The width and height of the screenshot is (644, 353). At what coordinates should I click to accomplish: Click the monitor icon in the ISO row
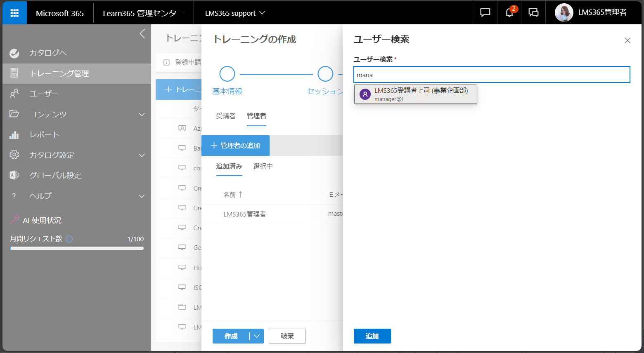coord(182,287)
